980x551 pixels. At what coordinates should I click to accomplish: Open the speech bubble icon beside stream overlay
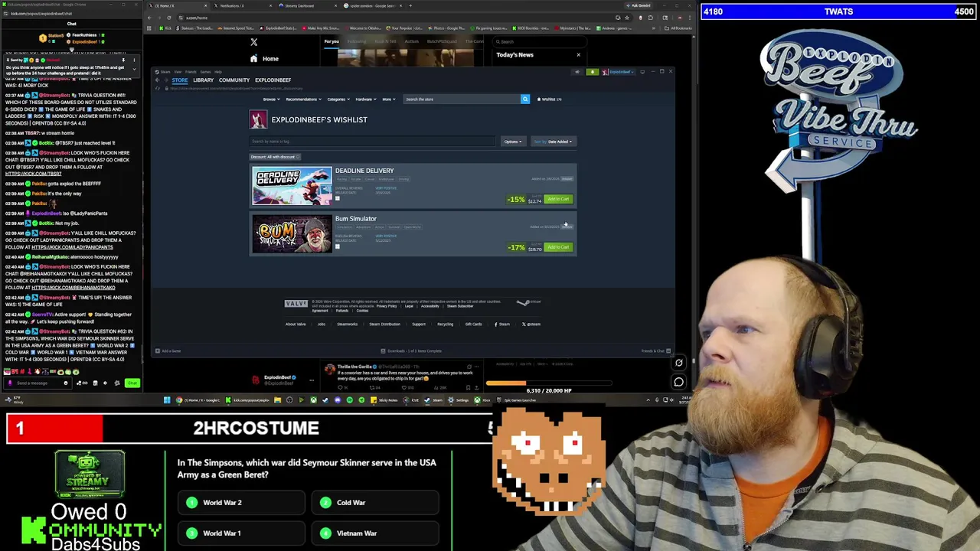678,382
